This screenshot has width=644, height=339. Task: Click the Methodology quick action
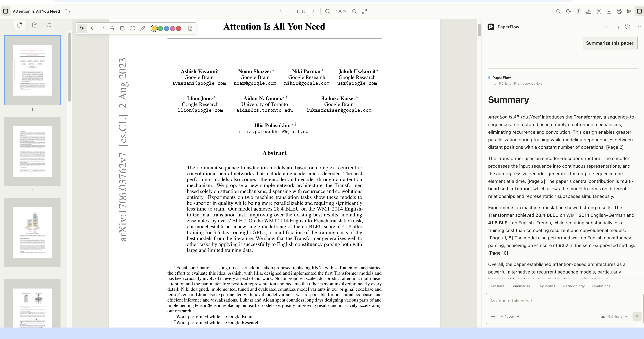pos(574,286)
